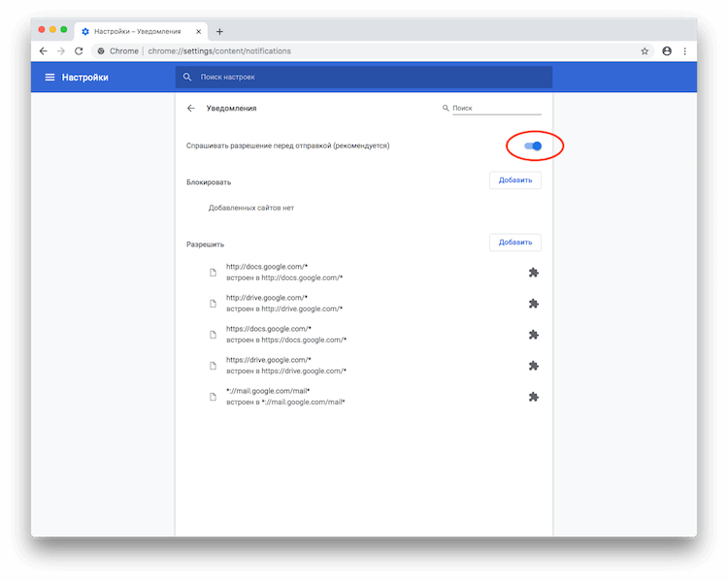Click the browser reload button
The height and width of the screenshot is (581, 728).
(78, 50)
